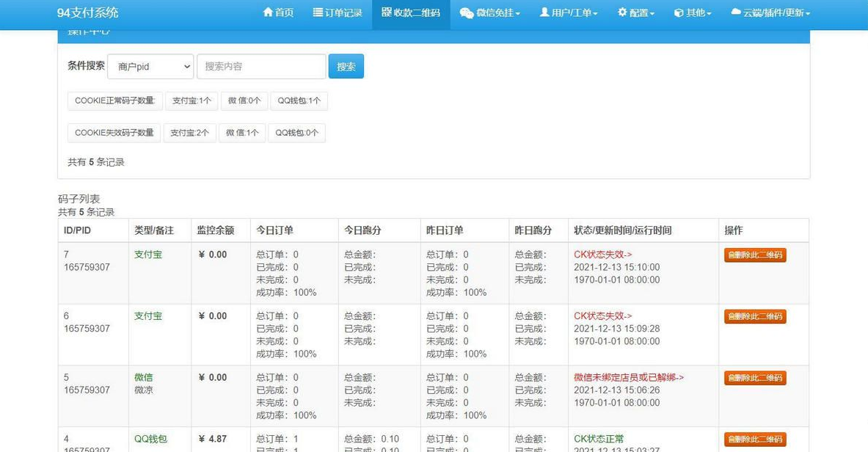This screenshot has height=452, width=868.
Task: Click the home icon beside 首页
Action: point(268,12)
